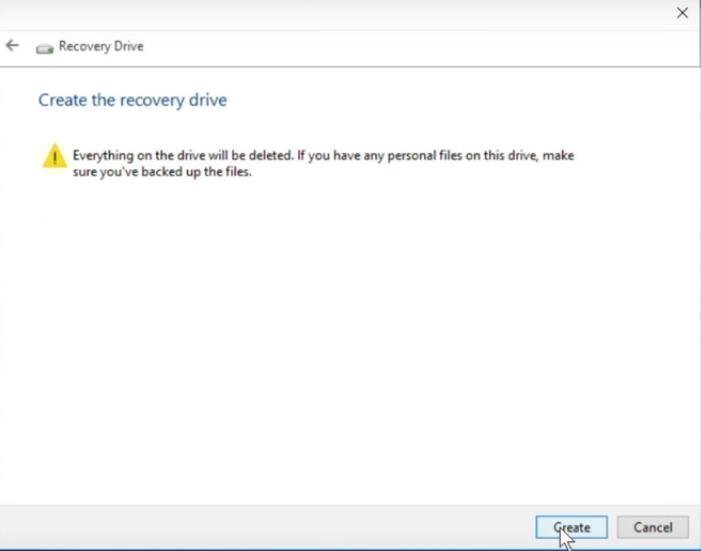Viewport: 701px width, 551px height.
Task: Click the yellow warning triangle icon
Action: 55,156
